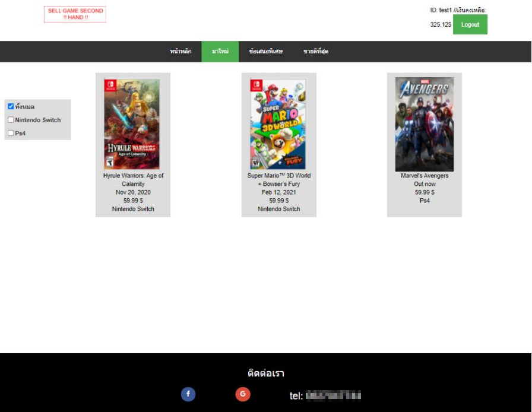Click the 59.99 $ price under Hyrule Warriors

pyautogui.click(x=133, y=201)
